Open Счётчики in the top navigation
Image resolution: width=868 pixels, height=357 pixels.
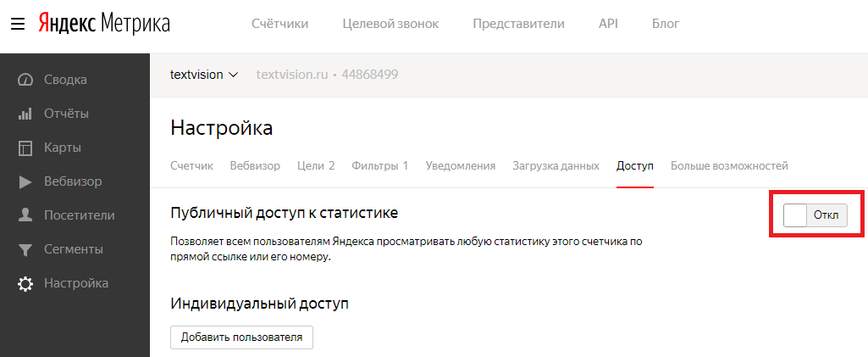coord(280,24)
